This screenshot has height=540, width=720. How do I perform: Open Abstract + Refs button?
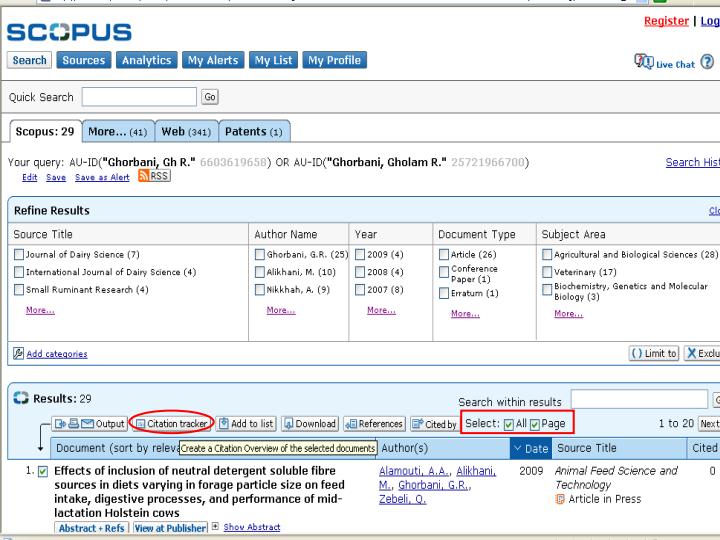pos(91,528)
